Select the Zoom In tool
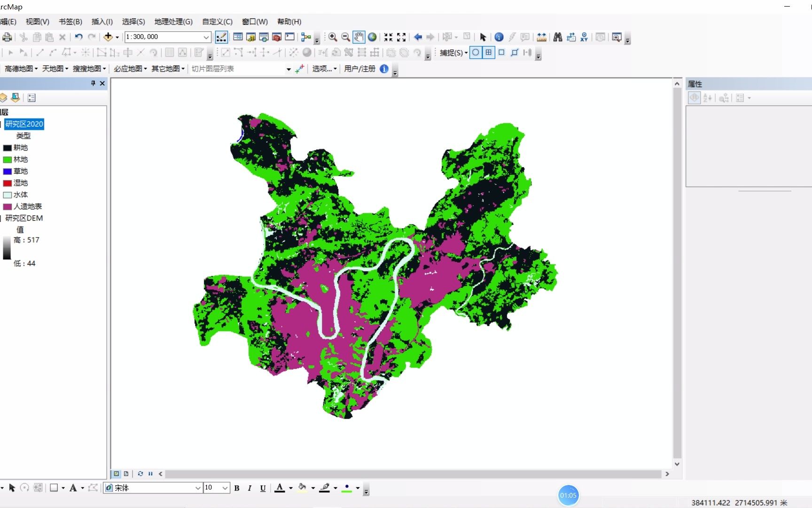812x508 pixels. [x=333, y=37]
